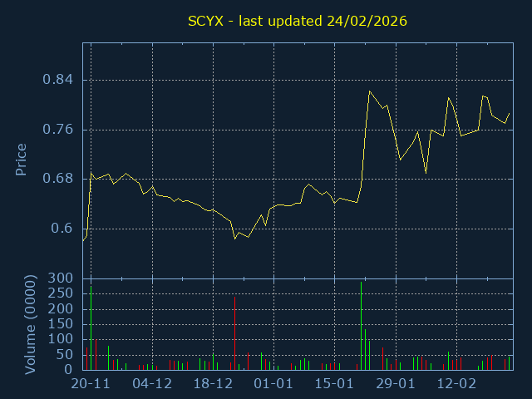Select the 0.76 price axis label
This screenshot has width=532, height=399.
[57, 130]
